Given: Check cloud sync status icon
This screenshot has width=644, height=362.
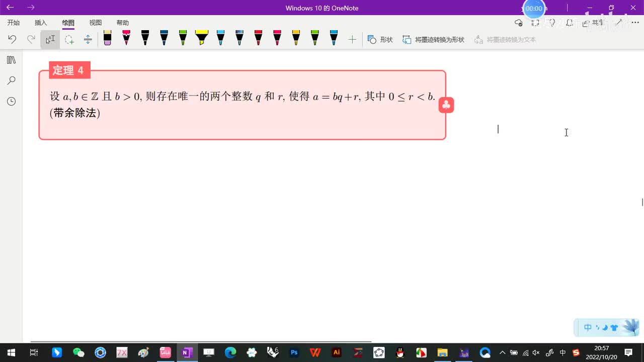Looking at the screenshot, I should pyautogui.click(x=519, y=23).
